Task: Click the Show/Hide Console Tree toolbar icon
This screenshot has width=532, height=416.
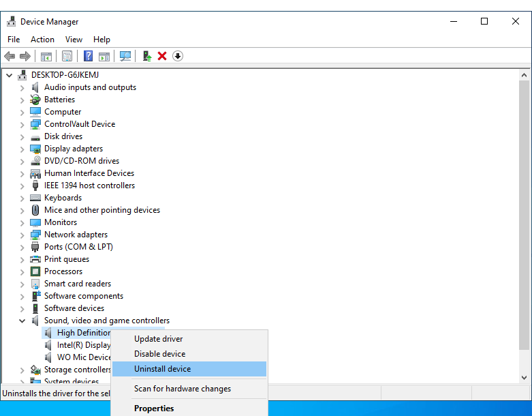Action: (x=46, y=56)
